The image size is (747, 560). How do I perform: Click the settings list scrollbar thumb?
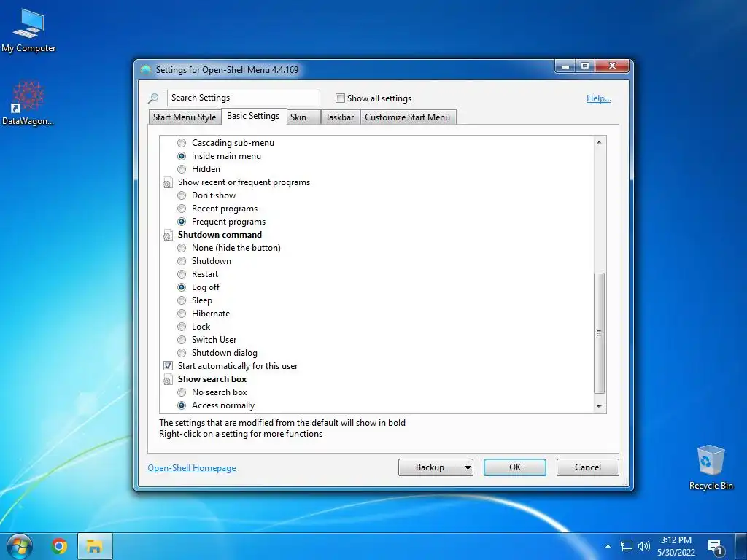pyautogui.click(x=600, y=333)
